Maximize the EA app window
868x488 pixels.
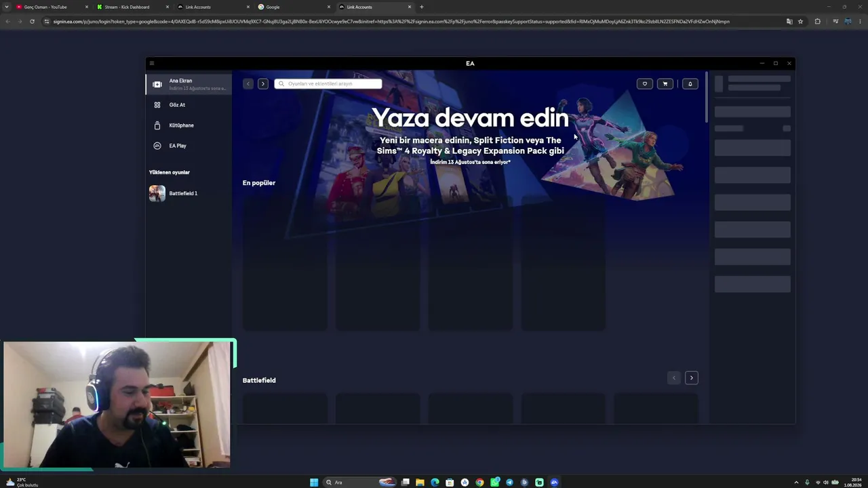click(x=776, y=63)
